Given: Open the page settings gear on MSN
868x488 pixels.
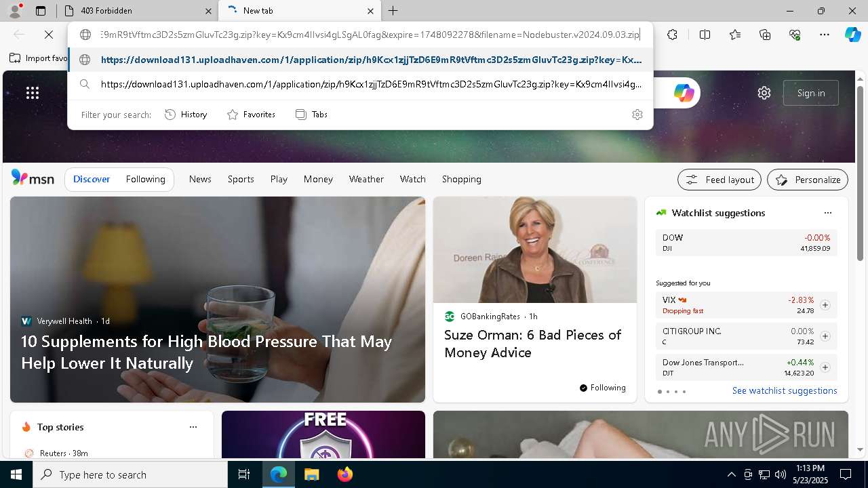Looking at the screenshot, I should pyautogui.click(x=764, y=93).
